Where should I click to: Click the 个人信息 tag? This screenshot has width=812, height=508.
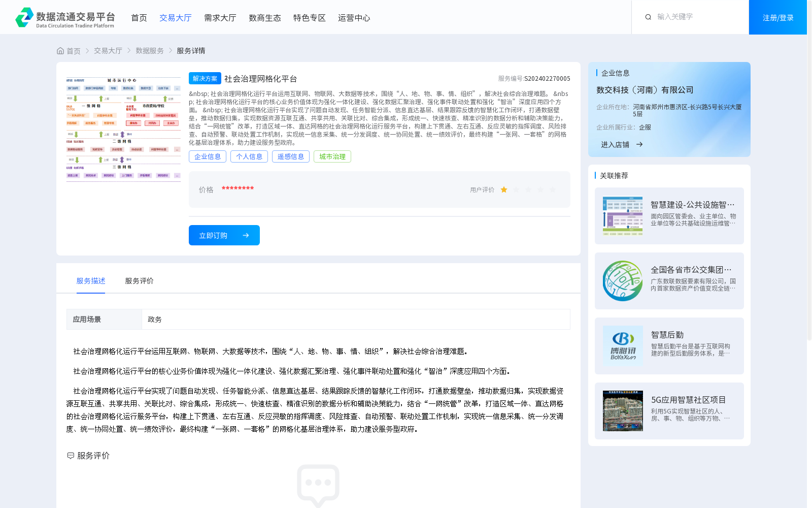point(249,156)
